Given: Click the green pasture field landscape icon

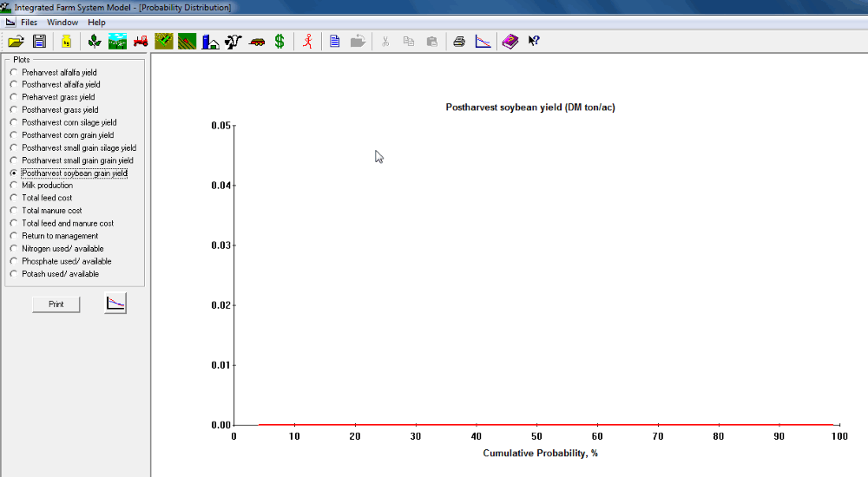Looking at the screenshot, I should (117, 42).
